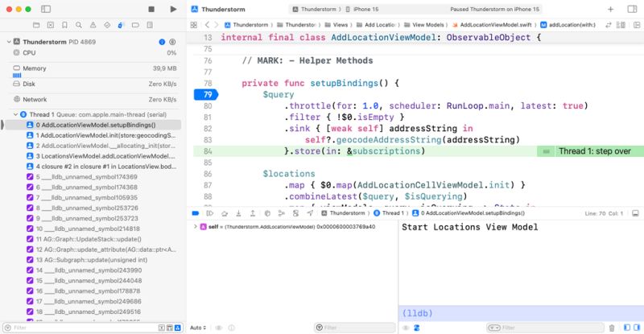Go forward in editor history
The height and width of the screenshot is (334, 644).
click(217, 25)
